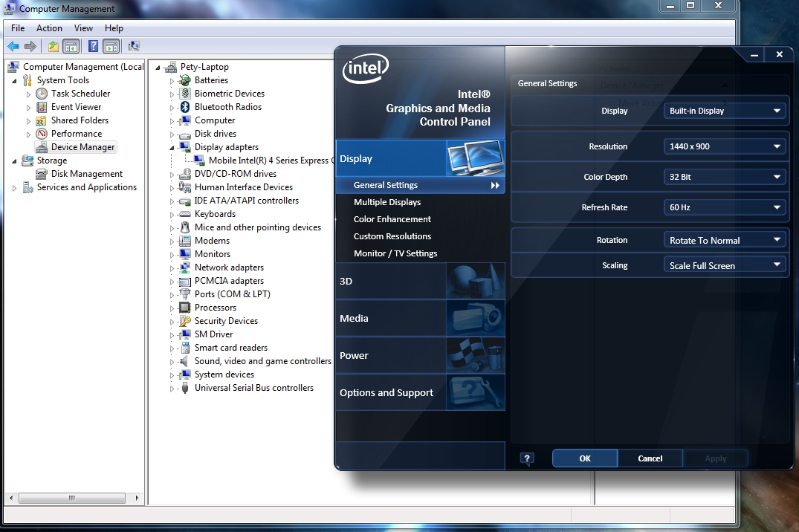Select the Biometric Devices fingerprint icon
This screenshot has width=799, height=532.
point(185,94)
